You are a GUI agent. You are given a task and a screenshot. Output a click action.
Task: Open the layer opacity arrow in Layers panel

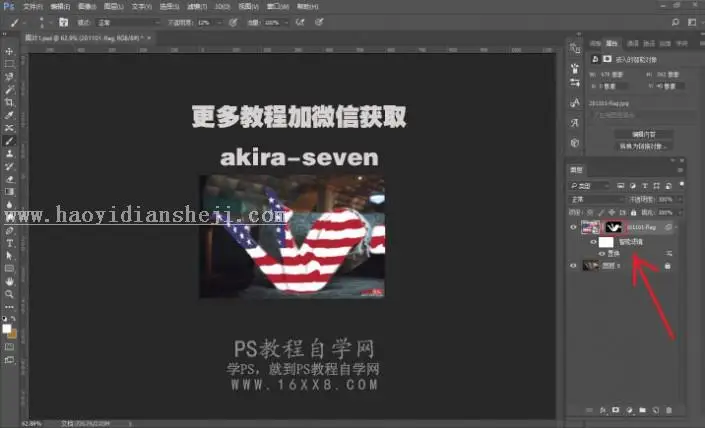pyautogui.click(x=679, y=199)
